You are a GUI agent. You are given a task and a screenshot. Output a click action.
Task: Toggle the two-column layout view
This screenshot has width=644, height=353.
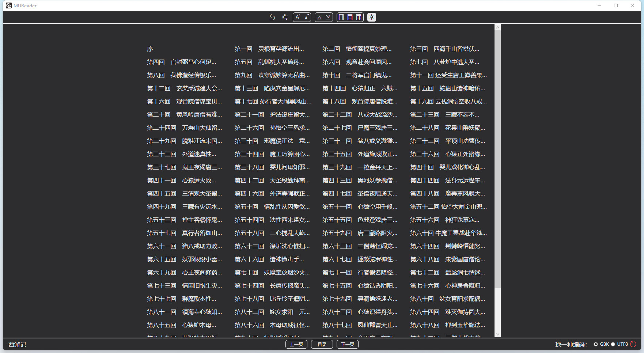[x=350, y=17]
